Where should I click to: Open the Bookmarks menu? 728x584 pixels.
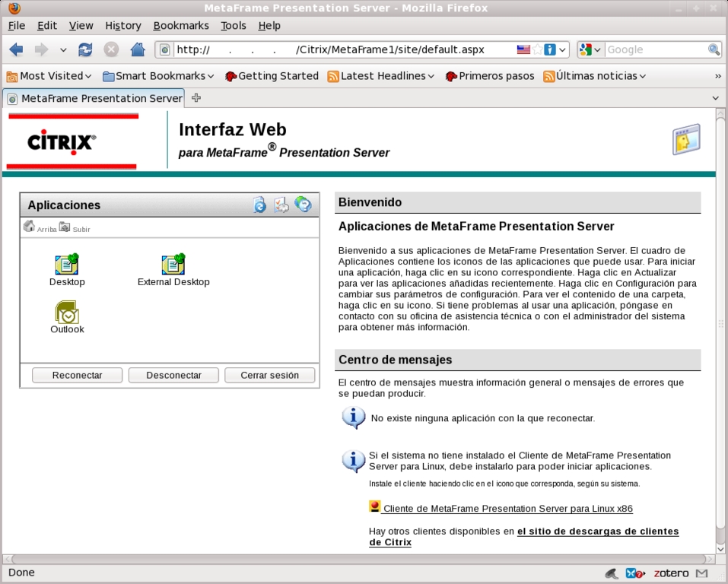180,25
